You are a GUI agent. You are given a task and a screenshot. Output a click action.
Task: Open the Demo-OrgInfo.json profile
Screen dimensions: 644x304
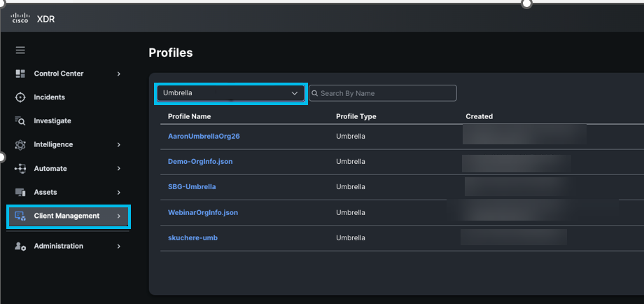(x=200, y=162)
